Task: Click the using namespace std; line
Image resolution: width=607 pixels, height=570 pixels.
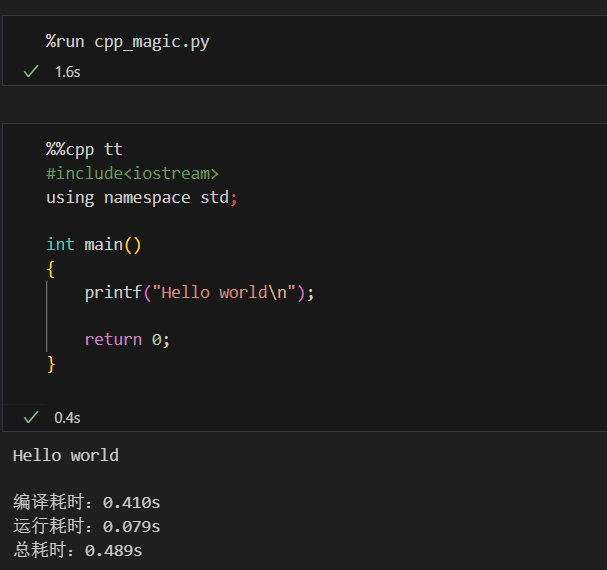Action: [142, 198]
